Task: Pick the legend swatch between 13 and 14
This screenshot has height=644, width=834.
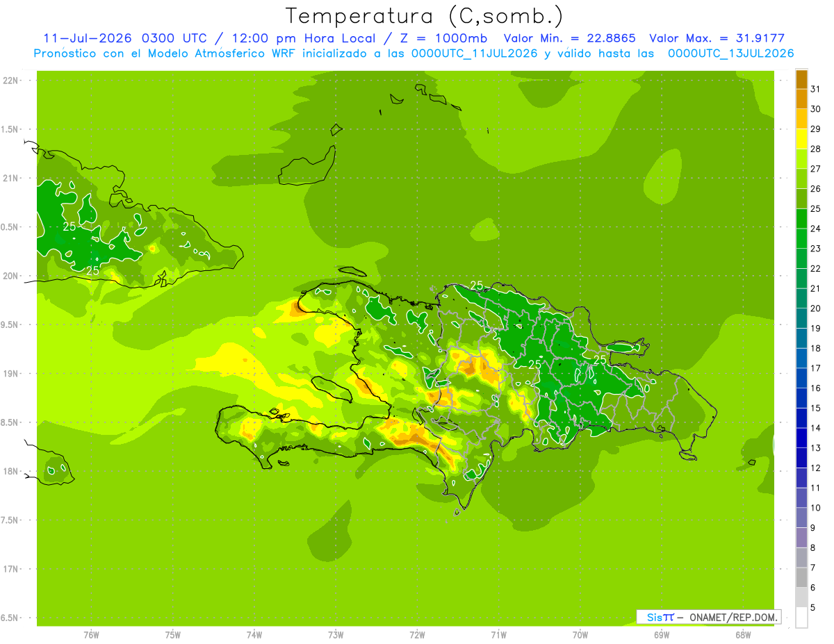Action: coord(801,438)
